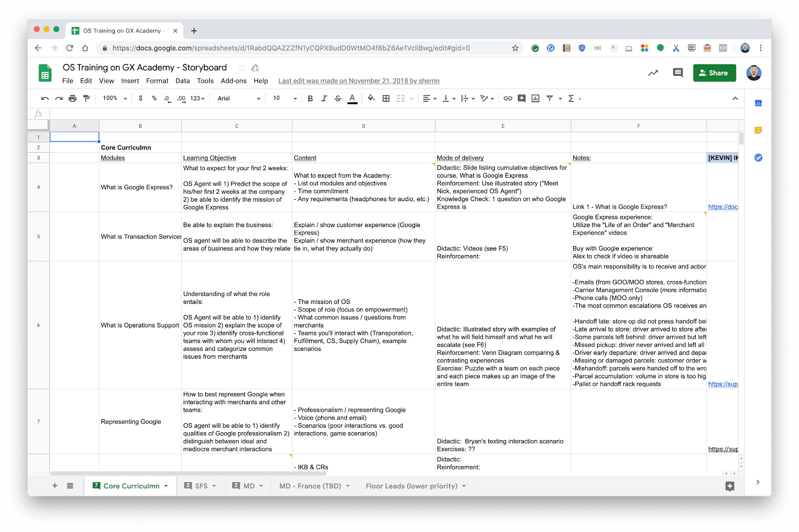Format as percent with the % icon
Image resolution: width=799 pixels, height=532 pixels.
click(154, 98)
